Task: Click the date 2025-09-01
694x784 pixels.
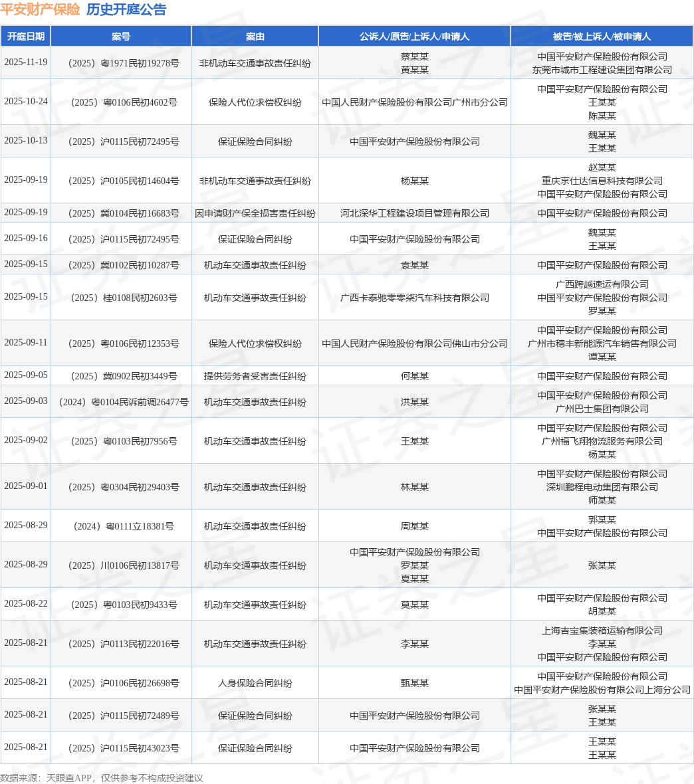Action: 26,486
